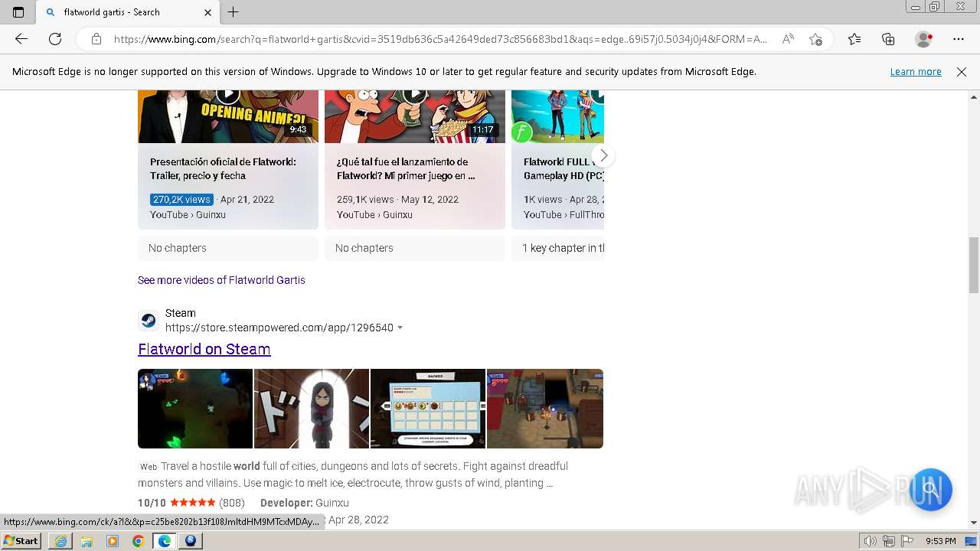Launch Internet Explorer from taskbar
Image resolution: width=980 pixels, height=551 pixels.
tap(60, 541)
